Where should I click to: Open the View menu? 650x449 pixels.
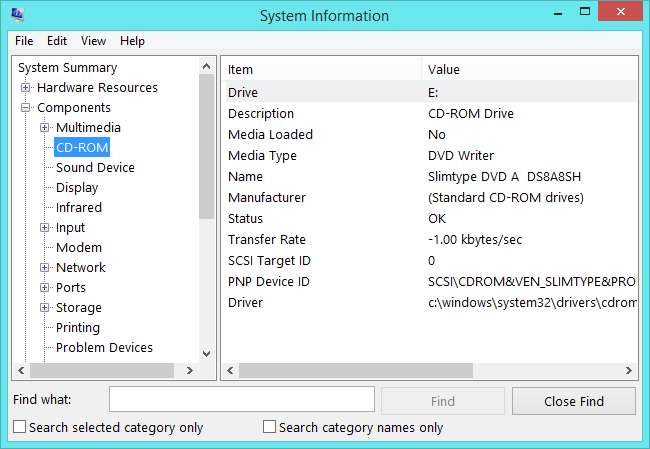93,41
